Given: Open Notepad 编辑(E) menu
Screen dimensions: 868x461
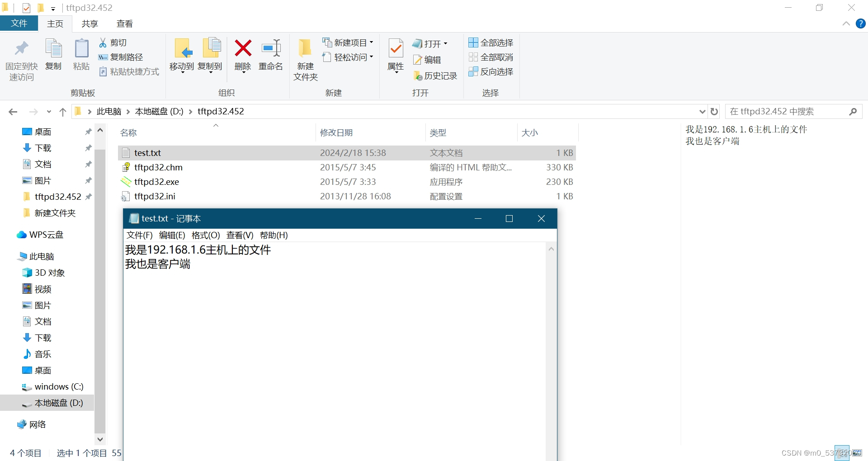Looking at the screenshot, I should pos(172,235).
